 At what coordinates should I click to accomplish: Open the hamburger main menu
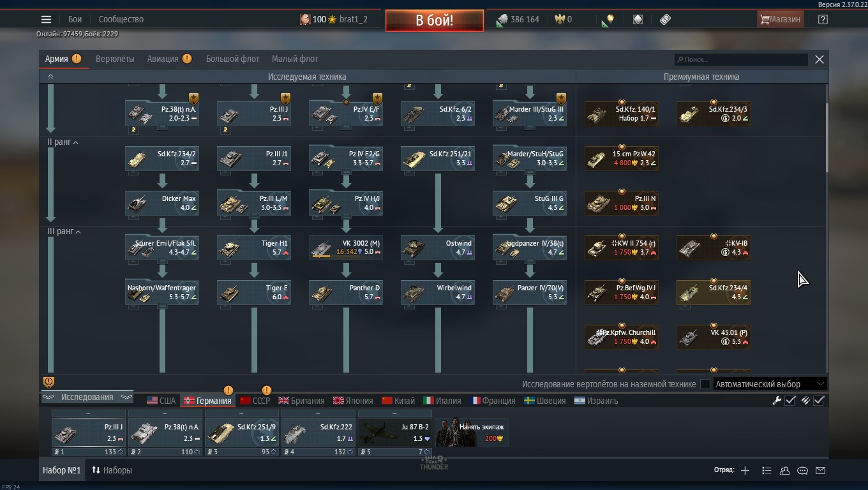tap(46, 19)
